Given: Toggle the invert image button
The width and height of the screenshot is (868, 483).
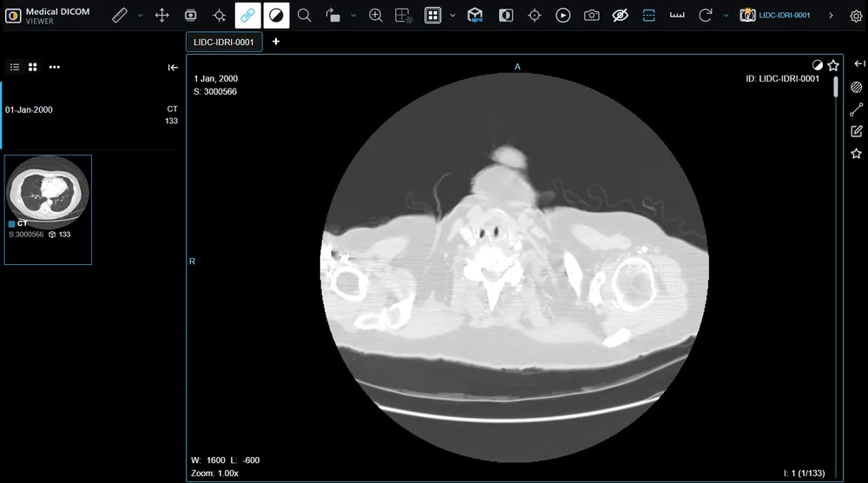Looking at the screenshot, I should click(x=506, y=16).
